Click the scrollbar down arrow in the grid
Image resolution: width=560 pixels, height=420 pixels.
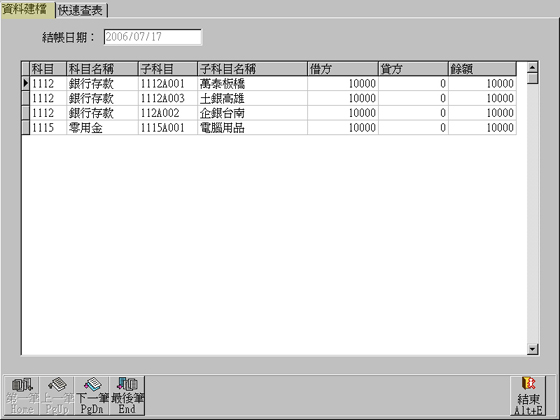coord(532,349)
